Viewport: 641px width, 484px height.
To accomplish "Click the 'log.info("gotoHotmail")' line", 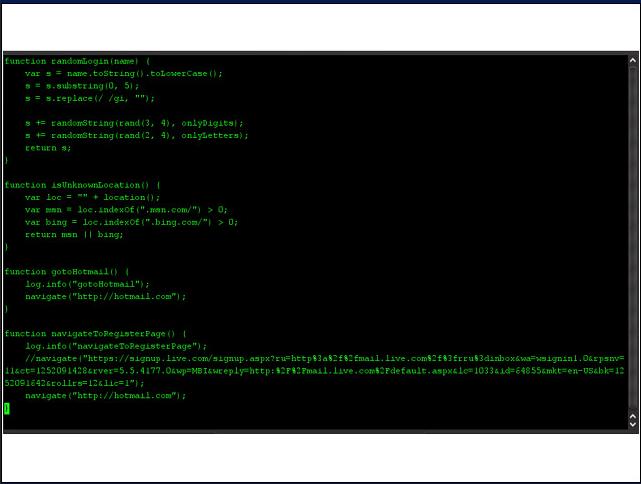I will pyautogui.click(x=87, y=284).
